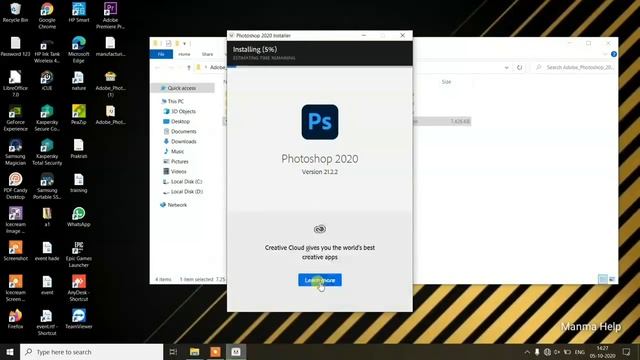Open HP Smart desktop icon
Viewport: 640px width, 360px height.
(x=79, y=13)
